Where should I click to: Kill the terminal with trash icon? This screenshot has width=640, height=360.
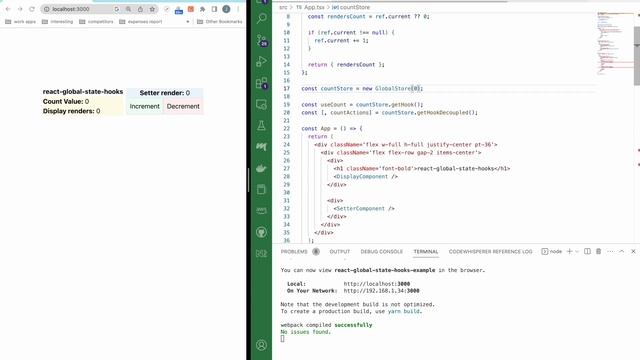click(599, 251)
